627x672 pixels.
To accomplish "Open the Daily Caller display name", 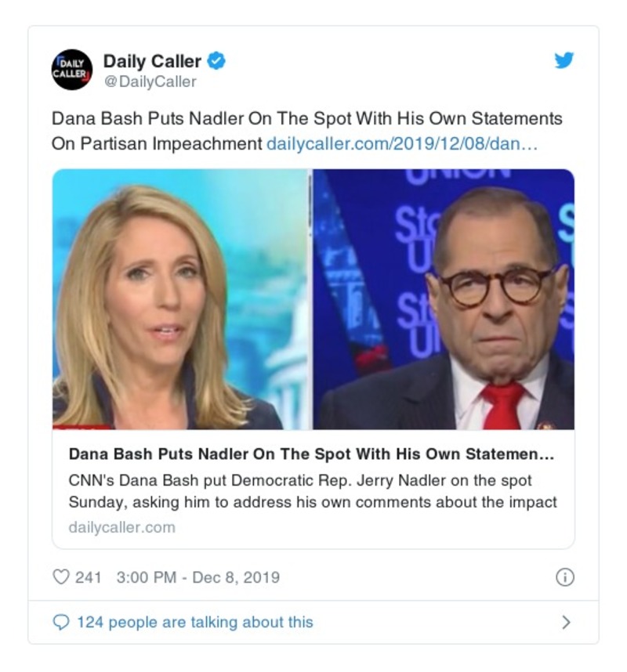I will pyautogui.click(x=152, y=61).
